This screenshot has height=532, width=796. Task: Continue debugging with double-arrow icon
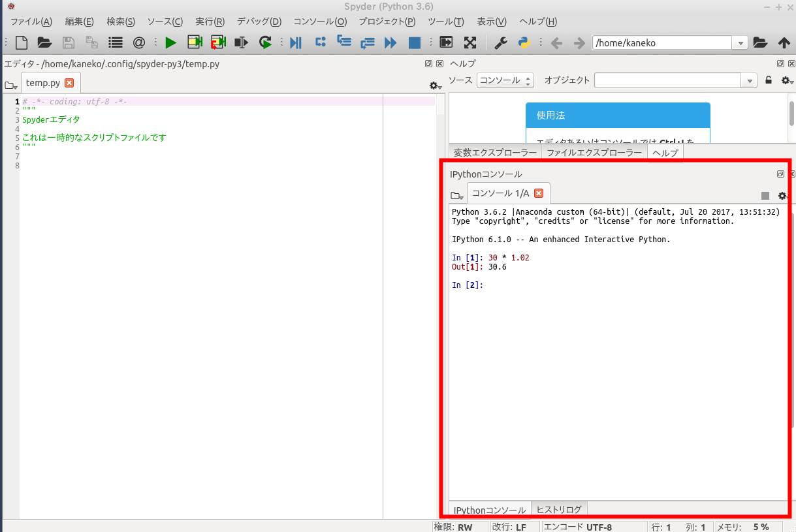[x=390, y=43]
